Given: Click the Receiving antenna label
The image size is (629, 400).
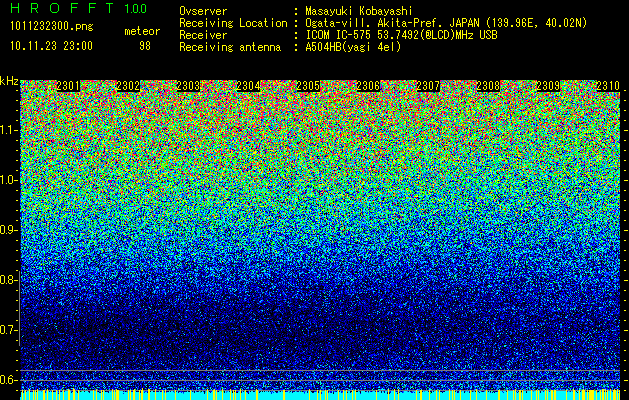Looking at the screenshot, I should coord(230,47).
